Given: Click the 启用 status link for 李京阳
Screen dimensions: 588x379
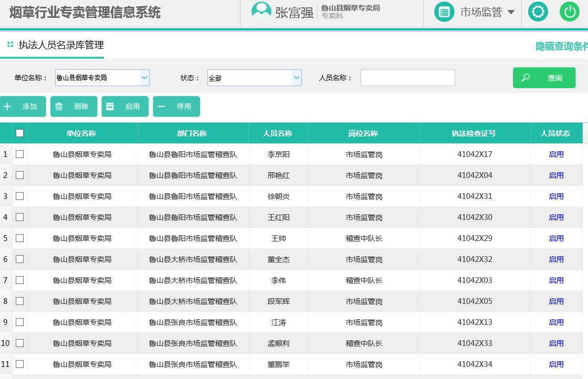Looking at the screenshot, I should [556, 154].
